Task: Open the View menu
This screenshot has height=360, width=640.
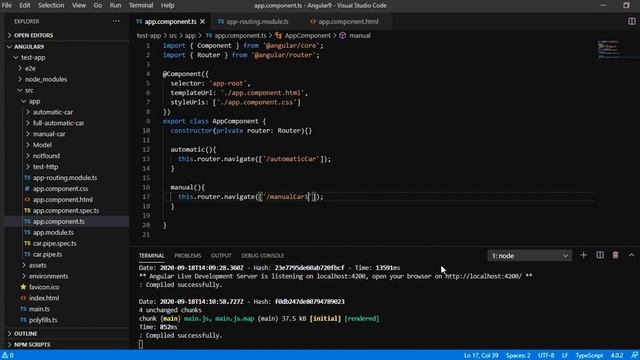Action: [x=79, y=5]
